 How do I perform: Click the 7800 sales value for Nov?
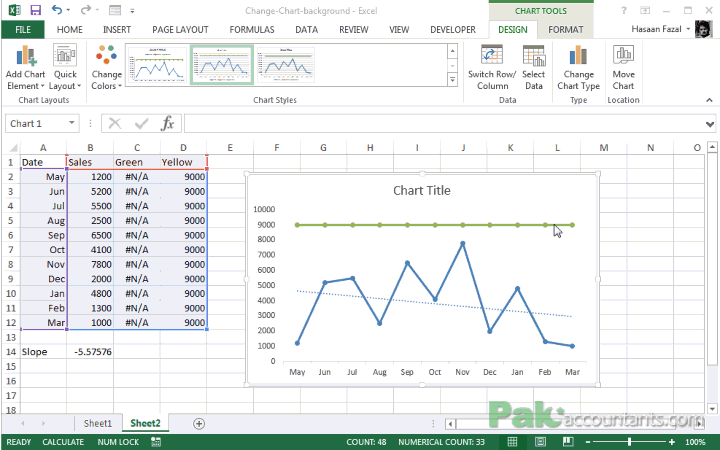90,264
